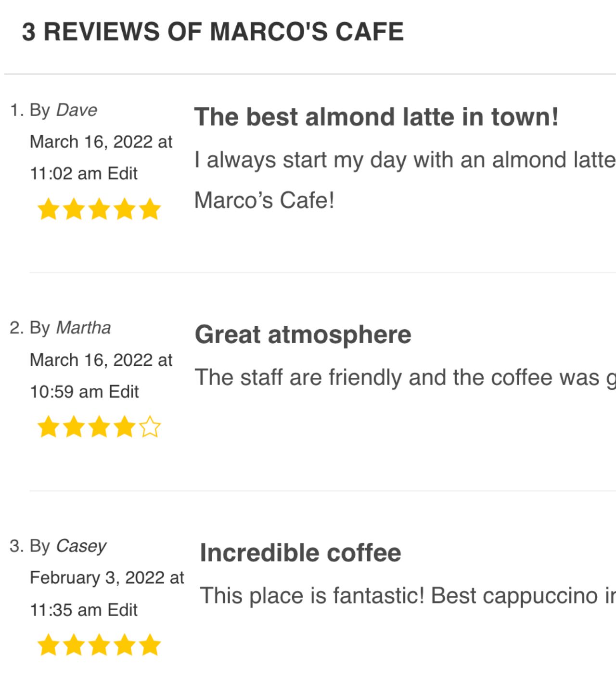Viewport: 616px width, 693px height.
Task: Click the first star in Dave's rating
Action: click(49, 209)
